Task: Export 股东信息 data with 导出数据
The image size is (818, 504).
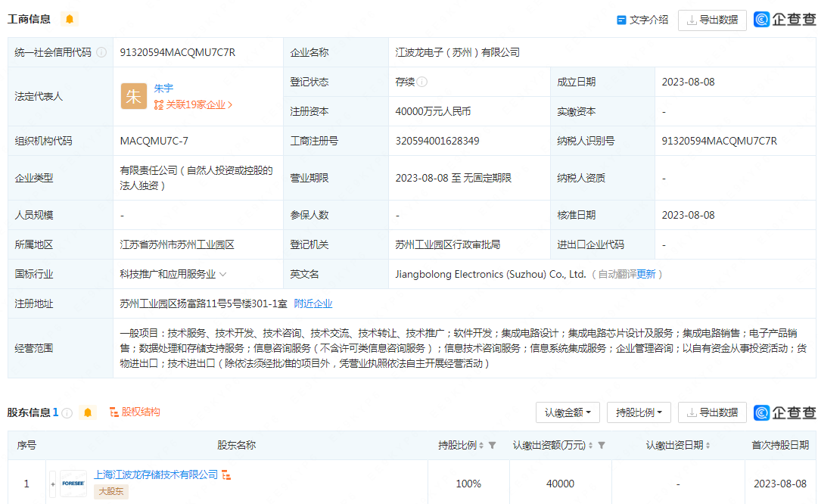Action: tap(712, 412)
